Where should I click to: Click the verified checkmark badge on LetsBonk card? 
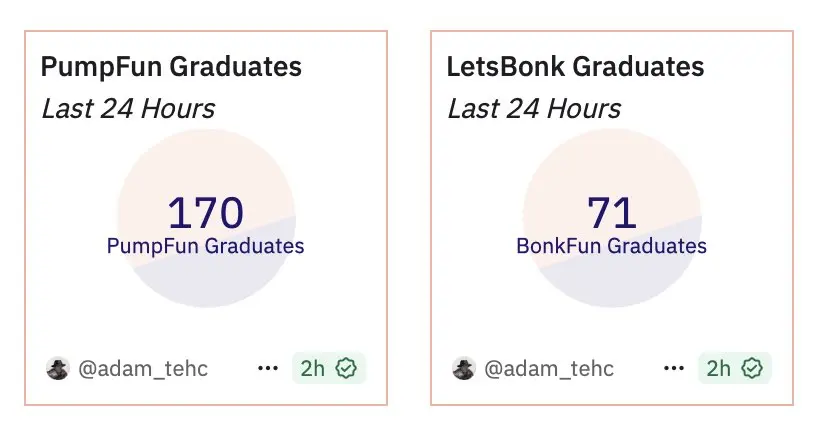tap(752, 368)
